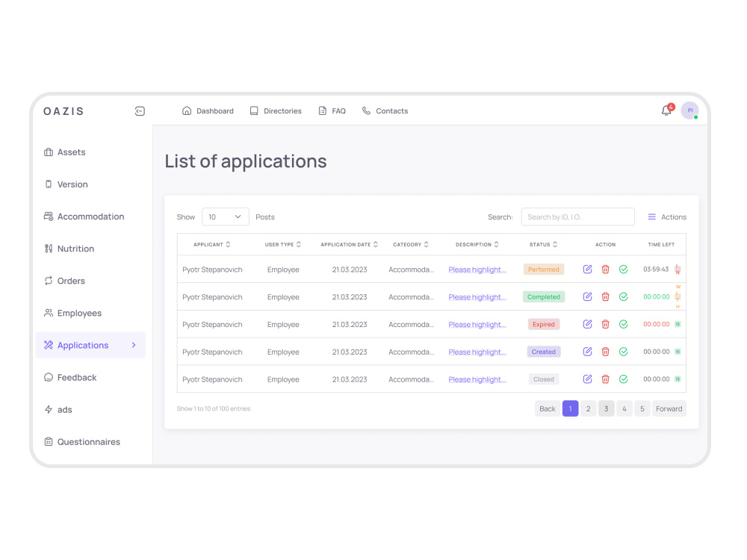Image resolution: width=747 pixels, height=560 pixels.
Task: Collapse the sidebar with the toggle icon
Action: click(140, 111)
